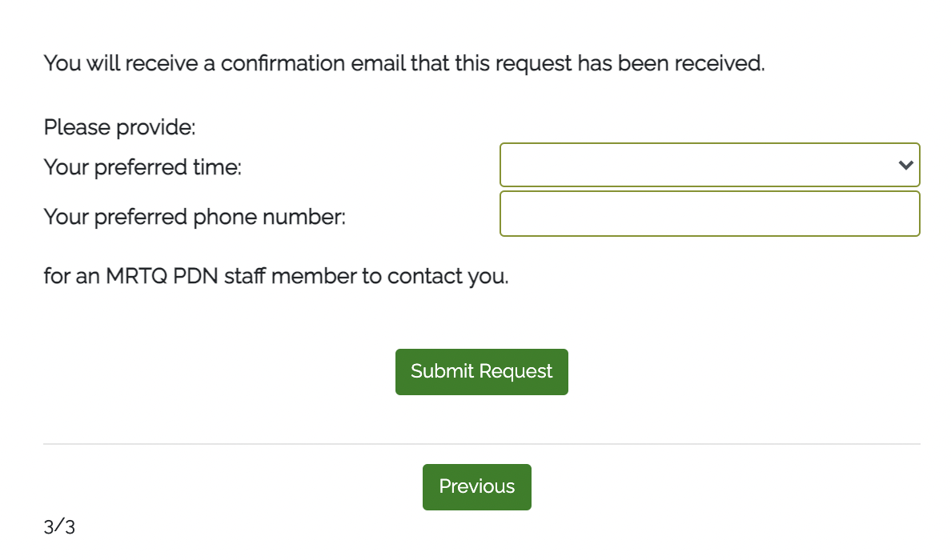Screen dimensions: 951x560
Task: Click the horizontal divider above Previous
Action: point(481,444)
